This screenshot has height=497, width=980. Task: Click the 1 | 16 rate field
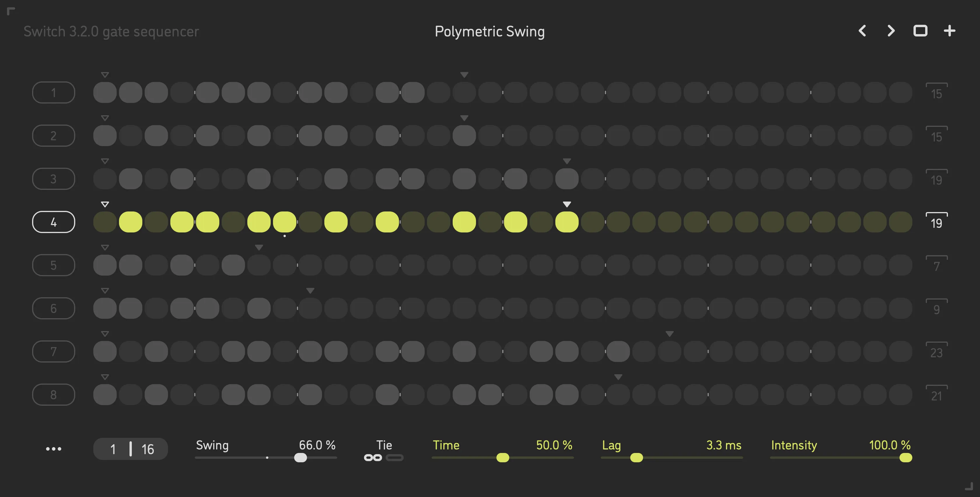(x=130, y=449)
